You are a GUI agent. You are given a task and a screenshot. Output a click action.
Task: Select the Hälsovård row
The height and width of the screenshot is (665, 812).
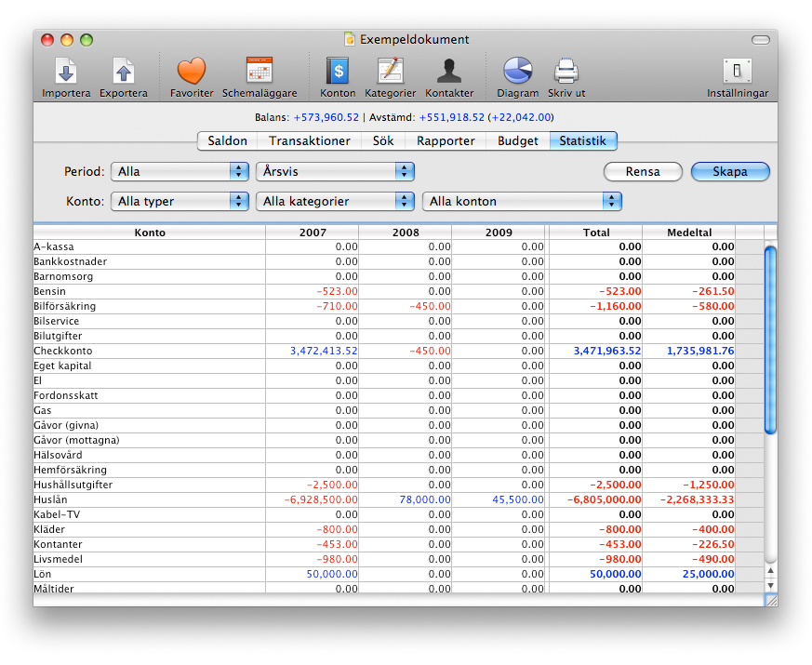[398, 455]
